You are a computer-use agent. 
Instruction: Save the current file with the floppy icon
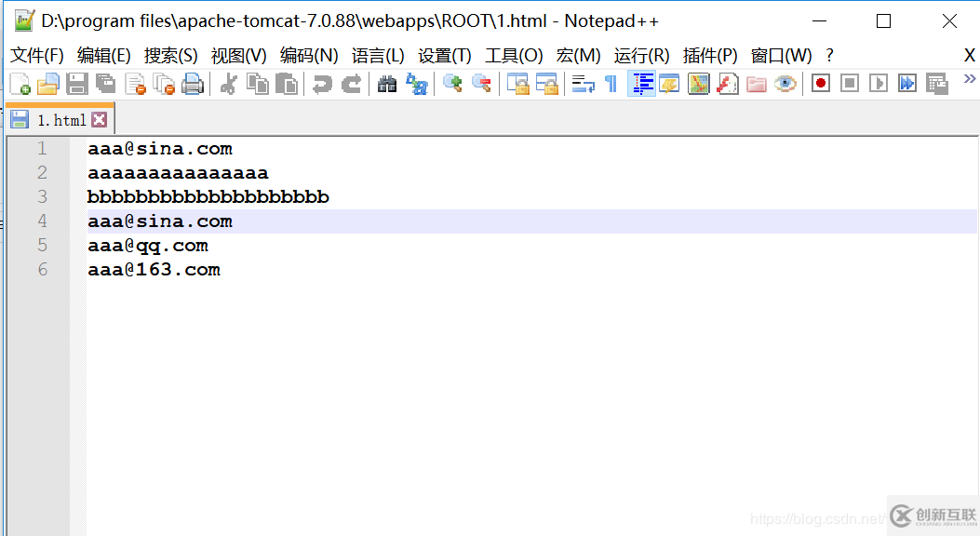point(77,83)
